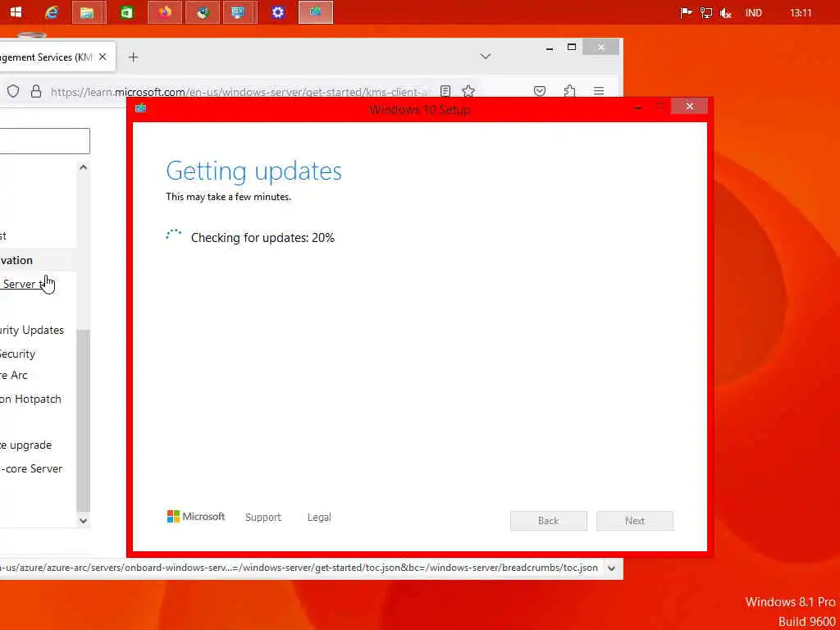This screenshot has width=840, height=630.
Task: Open File Explorer from the taskbar
Action: [x=87, y=12]
